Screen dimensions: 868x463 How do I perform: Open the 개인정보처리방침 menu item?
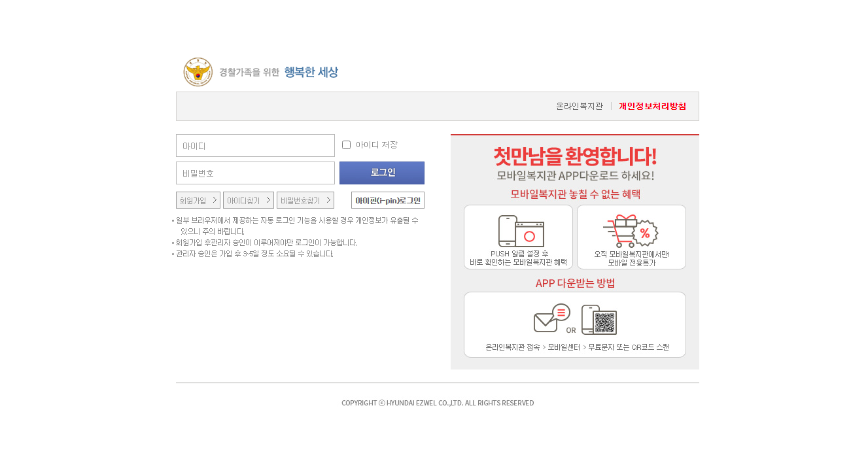pyautogui.click(x=653, y=106)
